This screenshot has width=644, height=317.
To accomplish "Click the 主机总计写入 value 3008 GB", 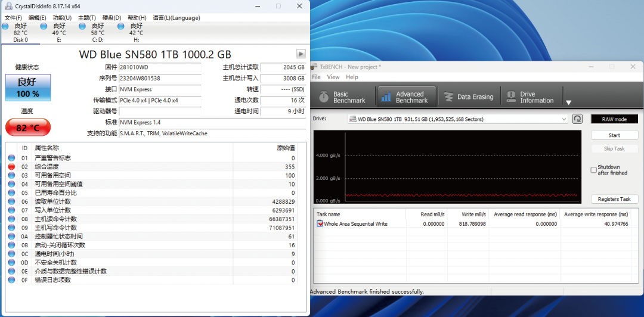I will point(283,78).
